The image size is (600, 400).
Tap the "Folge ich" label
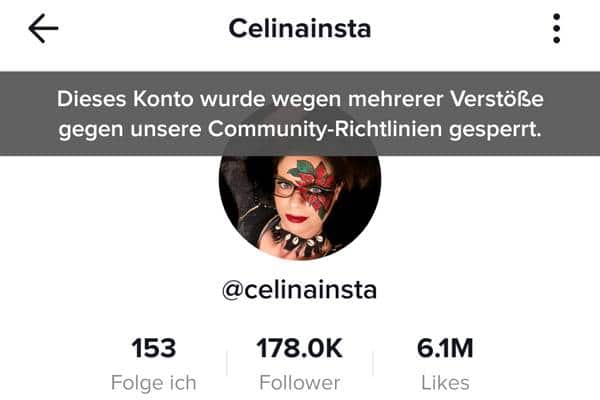pos(154,383)
